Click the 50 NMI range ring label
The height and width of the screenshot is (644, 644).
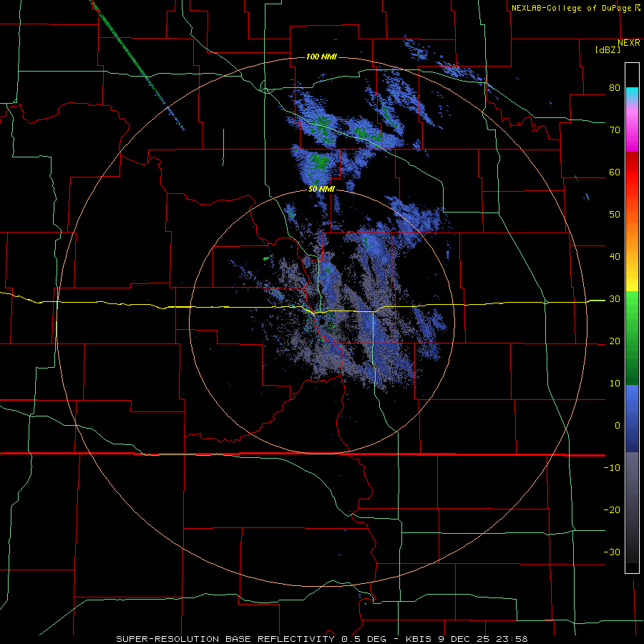[321, 190]
